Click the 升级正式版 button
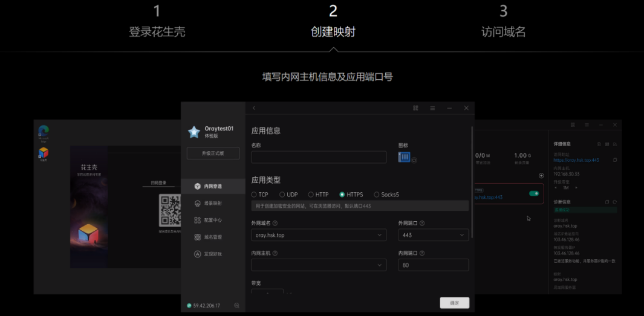 (213, 153)
